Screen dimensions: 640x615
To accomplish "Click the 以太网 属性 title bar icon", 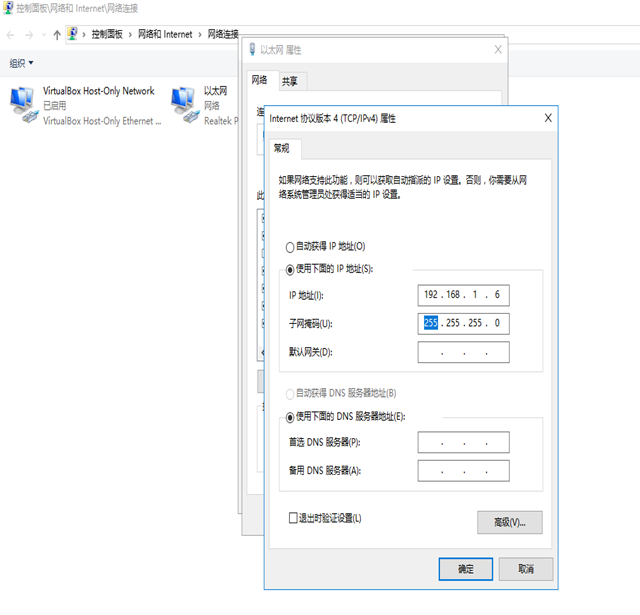I will 252,49.
